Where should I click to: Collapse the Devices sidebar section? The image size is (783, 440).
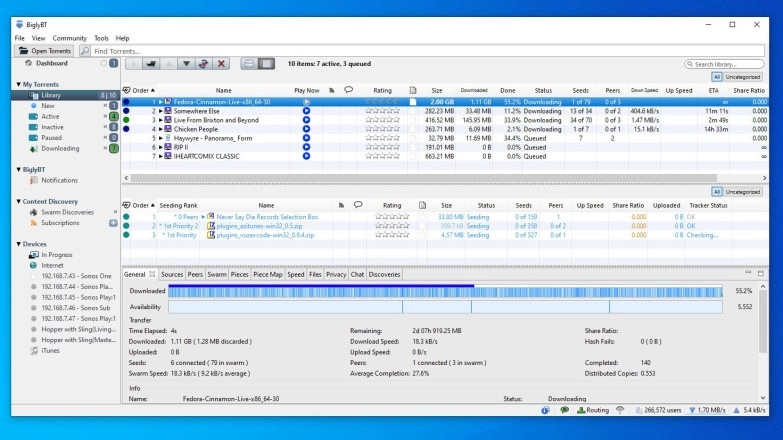pos(18,244)
